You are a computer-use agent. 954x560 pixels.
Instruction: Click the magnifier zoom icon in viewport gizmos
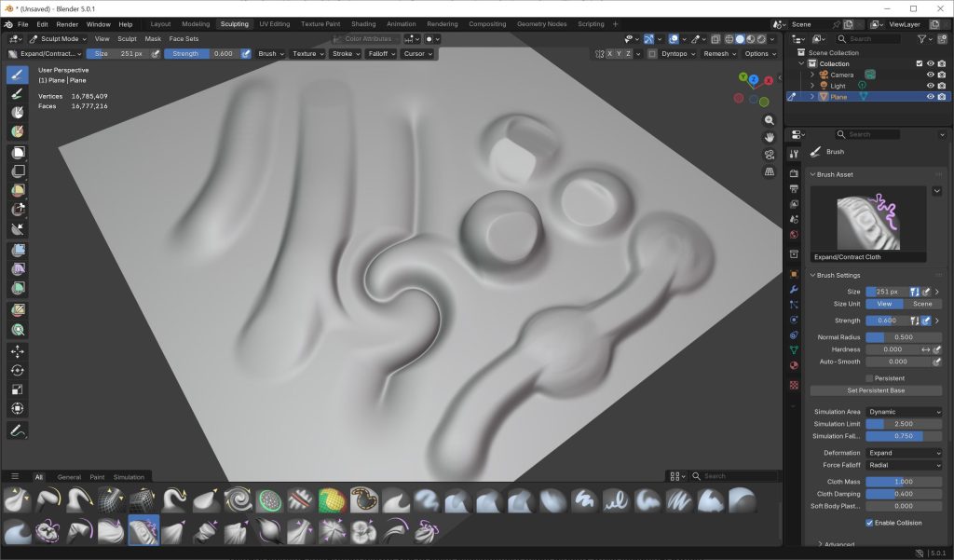coord(769,119)
